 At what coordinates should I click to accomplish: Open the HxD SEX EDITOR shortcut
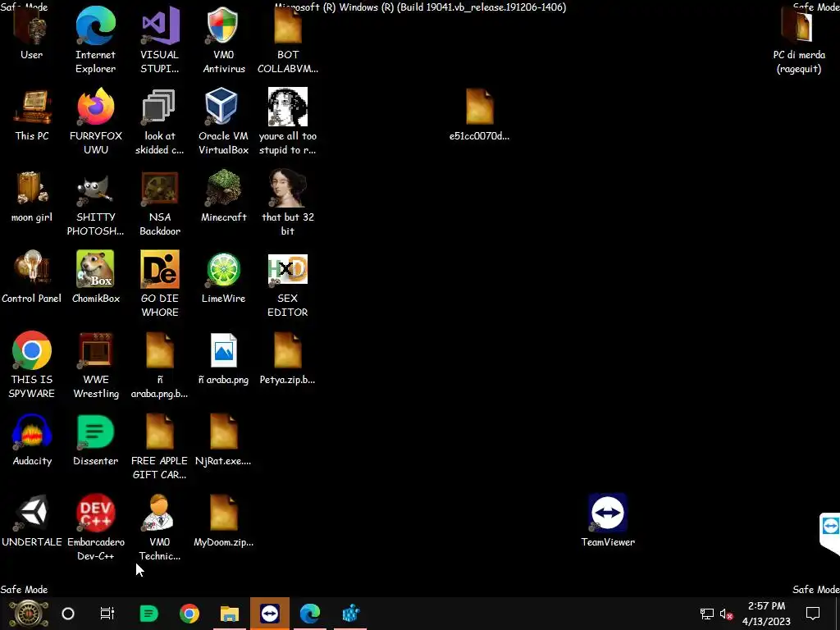click(288, 269)
